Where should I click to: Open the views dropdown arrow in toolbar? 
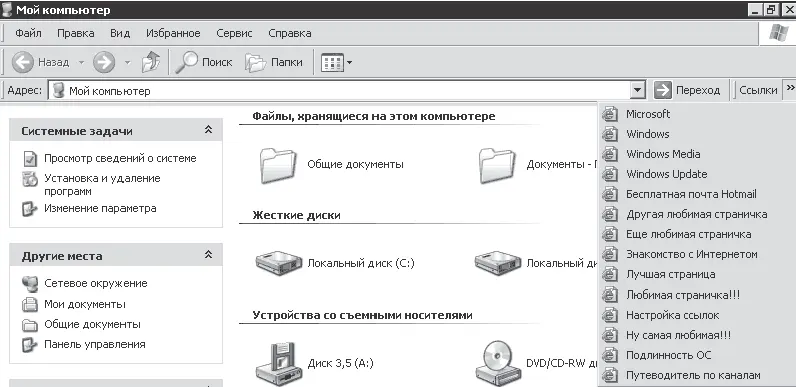point(349,63)
